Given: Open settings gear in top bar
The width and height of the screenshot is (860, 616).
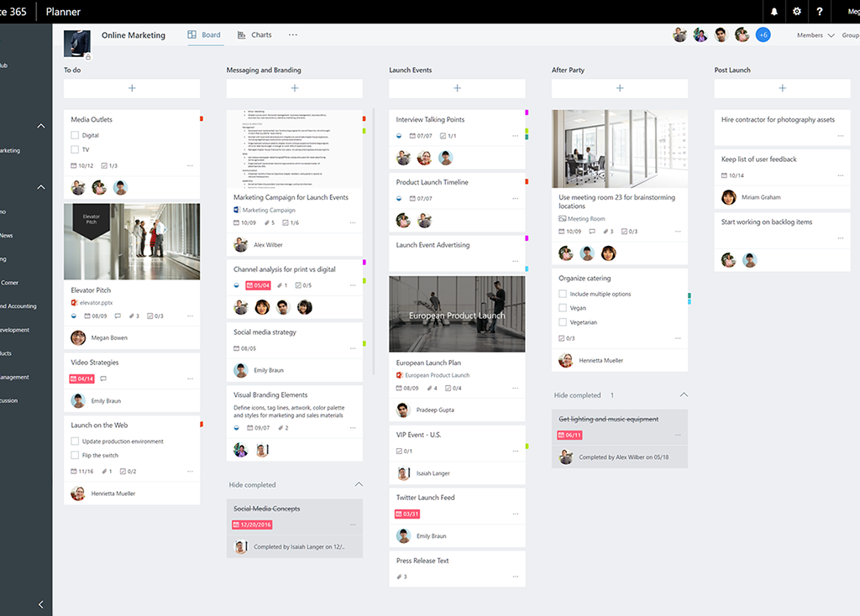Looking at the screenshot, I should [x=797, y=12].
